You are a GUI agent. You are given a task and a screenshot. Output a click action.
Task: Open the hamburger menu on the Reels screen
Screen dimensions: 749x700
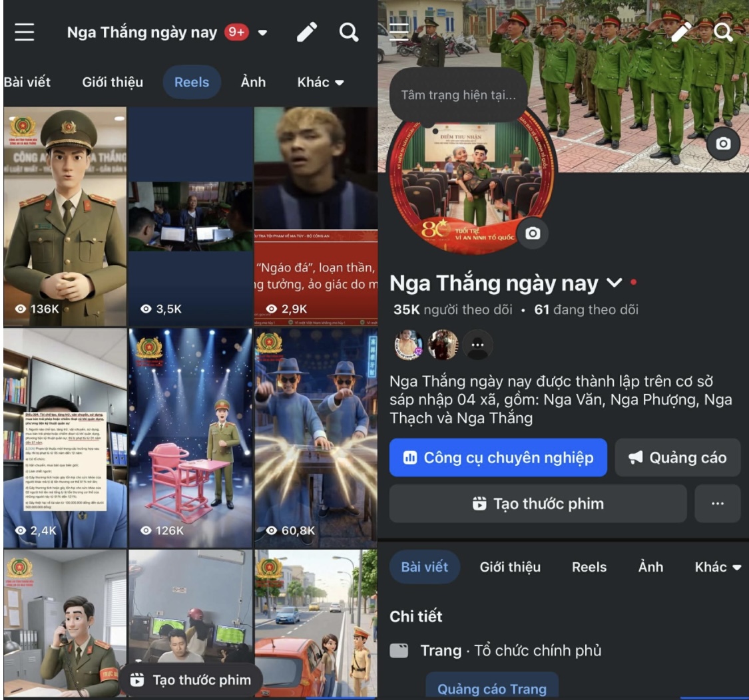click(25, 33)
